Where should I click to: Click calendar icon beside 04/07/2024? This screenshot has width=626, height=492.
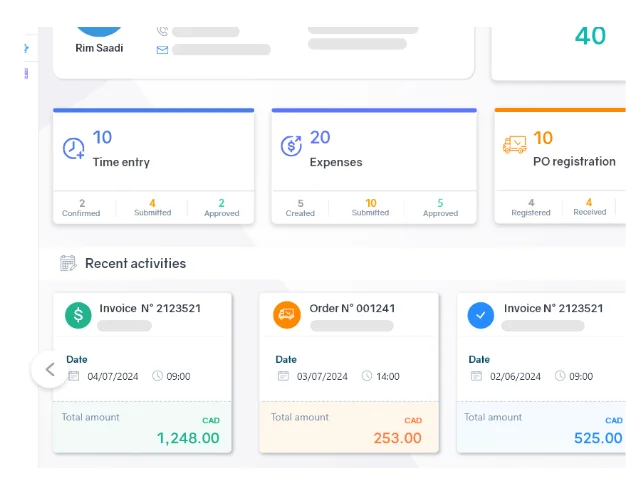(x=73, y=376)
